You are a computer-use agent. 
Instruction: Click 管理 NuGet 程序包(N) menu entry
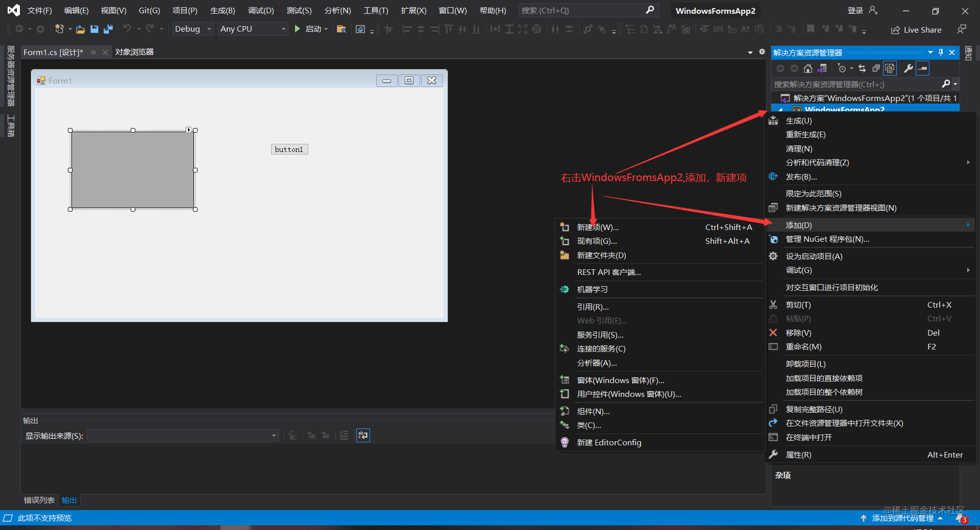870,239
